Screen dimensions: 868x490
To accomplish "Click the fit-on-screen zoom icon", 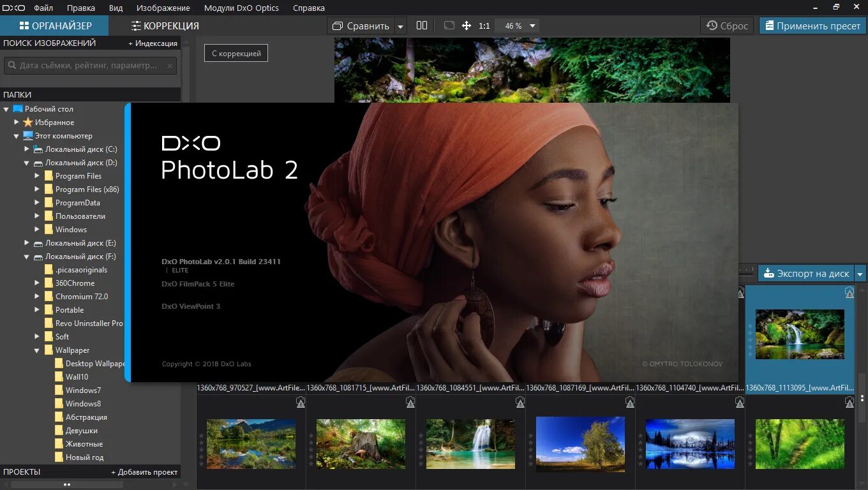I will tap(449, 26).
